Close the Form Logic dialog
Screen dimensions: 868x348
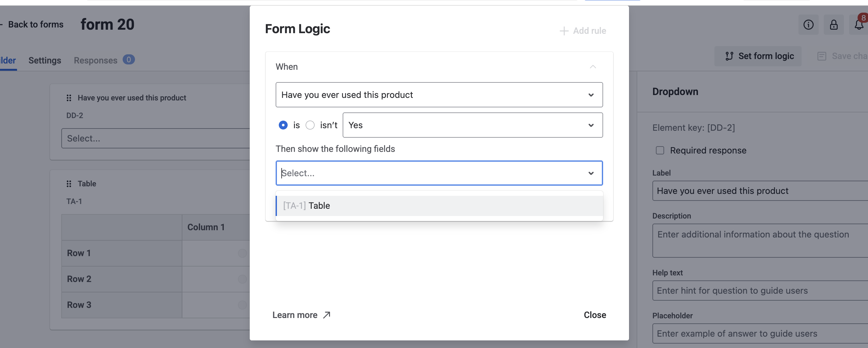point(595,315)
